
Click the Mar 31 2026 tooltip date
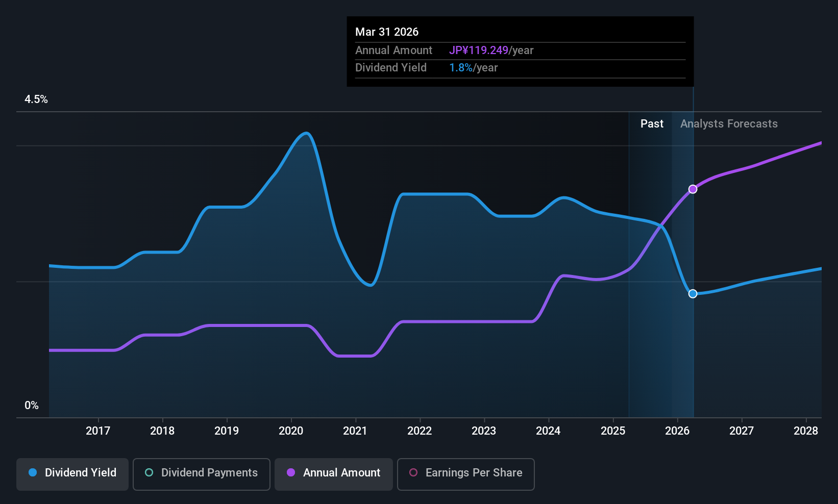387,32
